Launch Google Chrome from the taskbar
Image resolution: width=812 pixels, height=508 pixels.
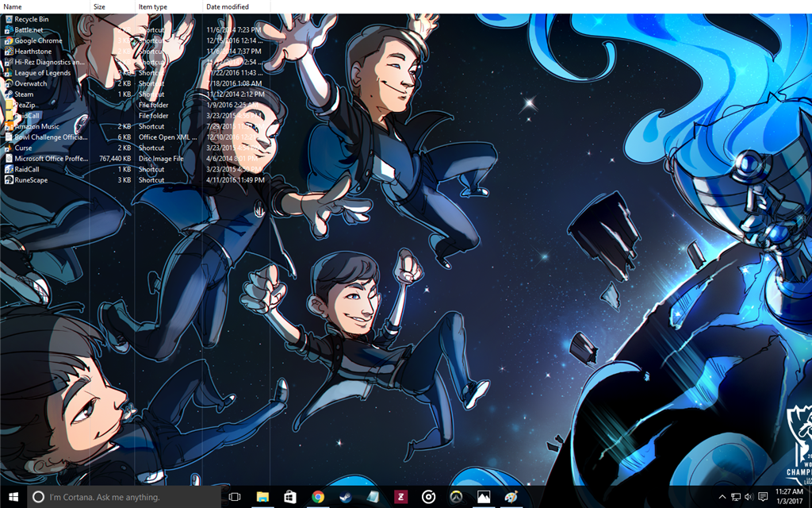318,497
